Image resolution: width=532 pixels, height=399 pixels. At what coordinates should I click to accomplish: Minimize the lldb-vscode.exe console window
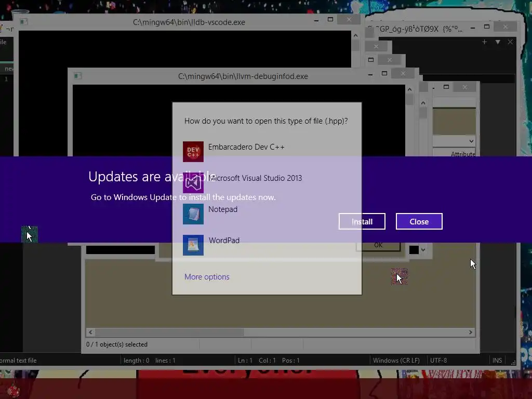(x=316, y=20)
